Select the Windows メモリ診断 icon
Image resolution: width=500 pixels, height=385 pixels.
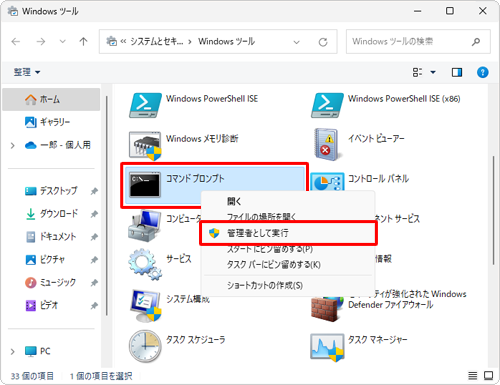[145, 146]
